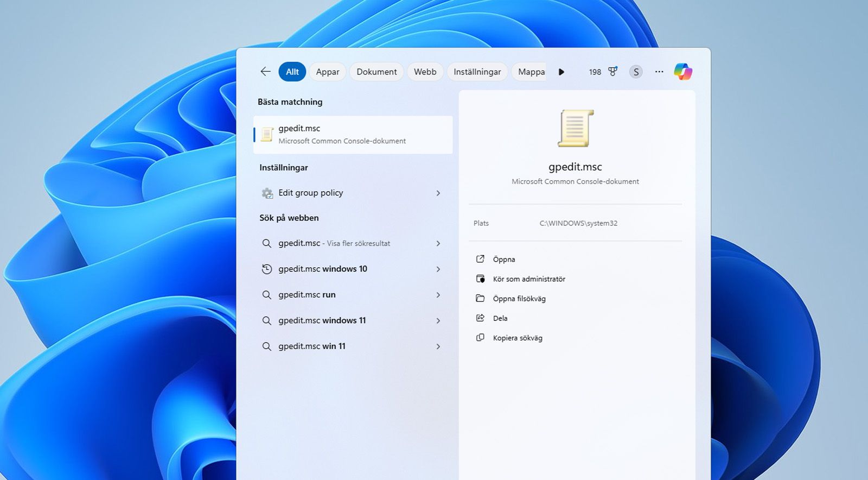This screenshot has width=868, height=480.
Task: Expand chevron for gpedit.msc win 11
Action: pyautogui.click(x=438, y=346)
